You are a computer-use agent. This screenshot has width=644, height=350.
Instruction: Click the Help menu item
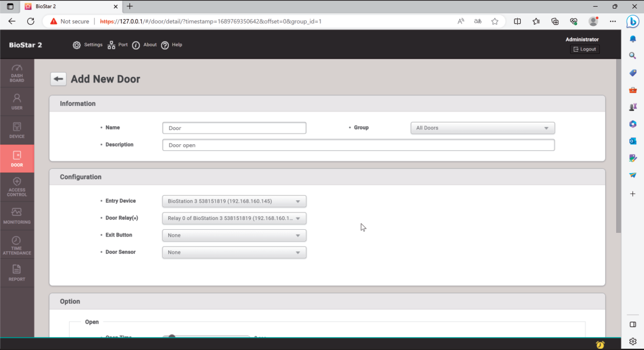(x=171, y=45)
